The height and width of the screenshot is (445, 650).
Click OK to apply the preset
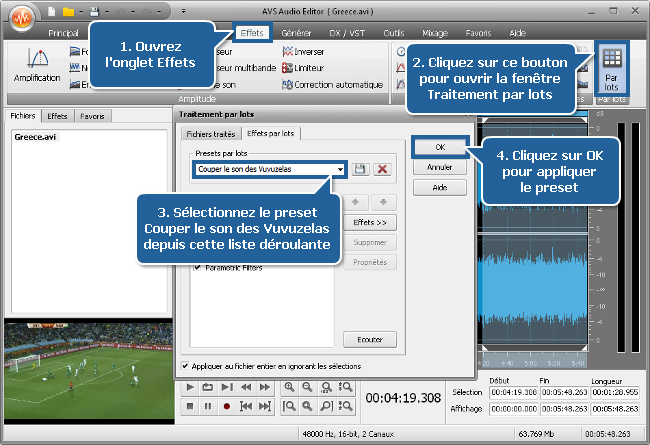point(440,147)
